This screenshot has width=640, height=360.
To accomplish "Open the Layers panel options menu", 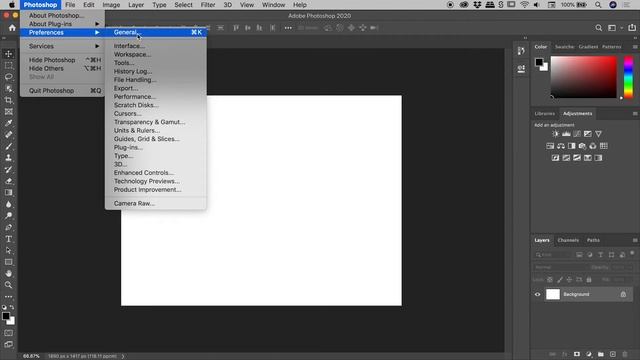I will 635,240.
